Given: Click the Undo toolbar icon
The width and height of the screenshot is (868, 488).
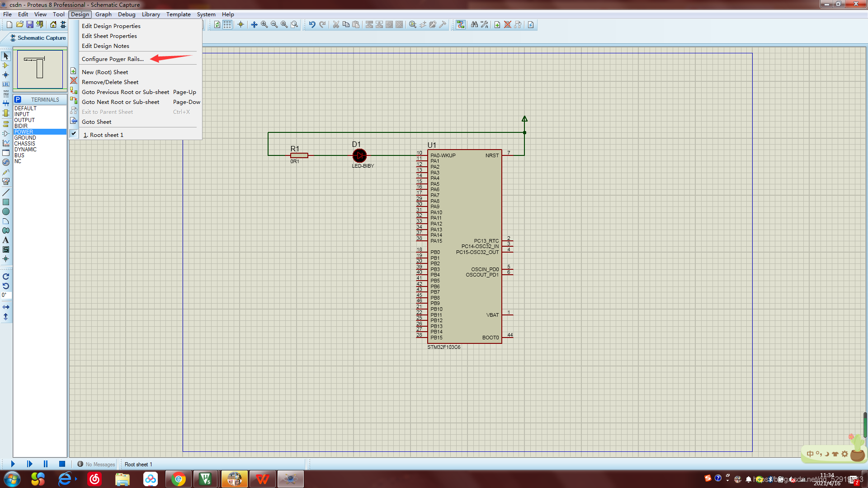Looking at the screenshot, I should coord(312,25).
